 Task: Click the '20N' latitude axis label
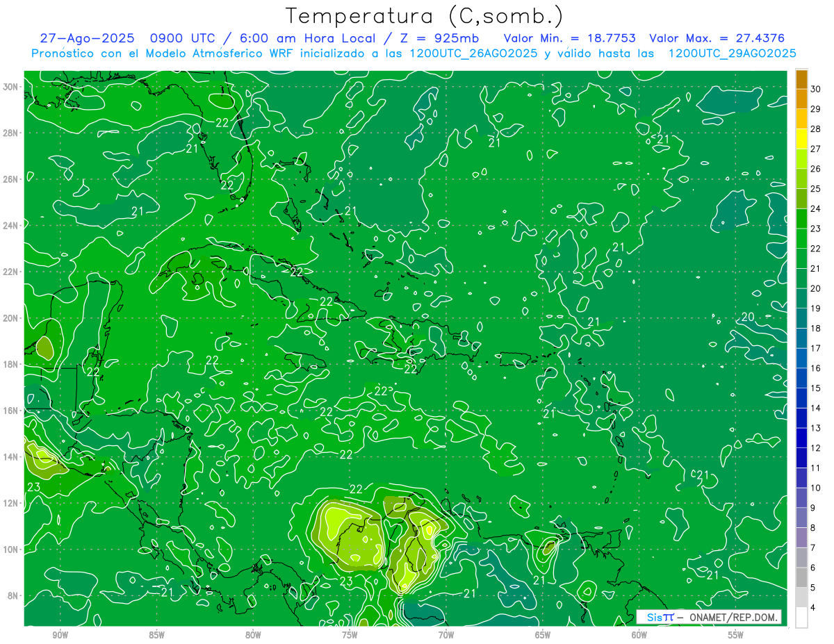pos(11,318)
